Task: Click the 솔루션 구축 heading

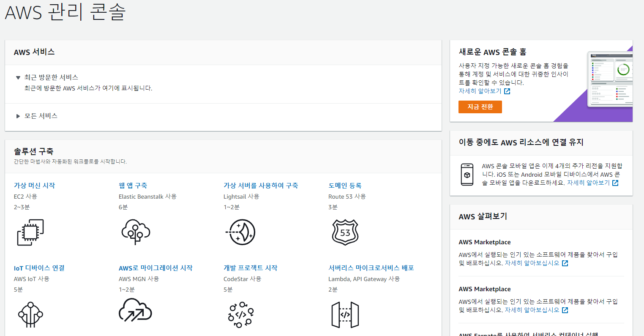Action: coord(33,151)
